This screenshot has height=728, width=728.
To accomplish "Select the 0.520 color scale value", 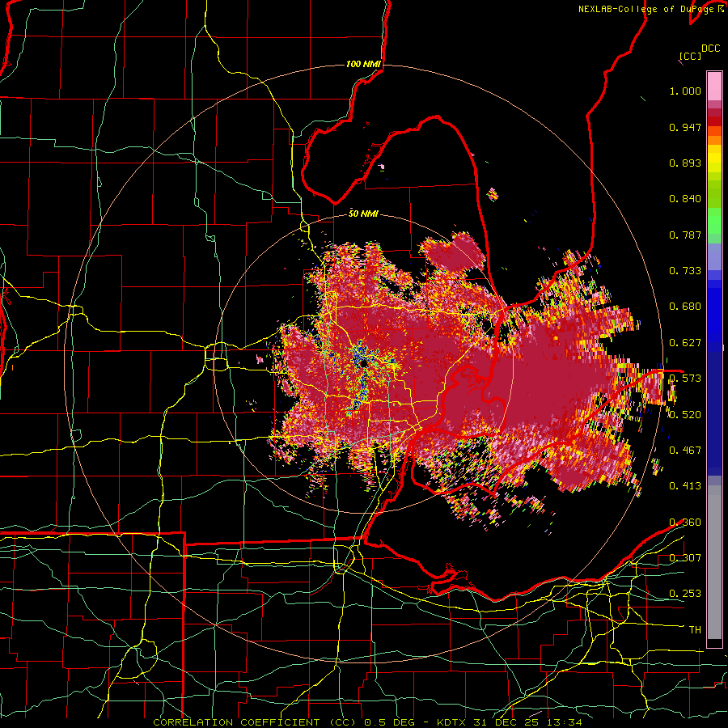I will point(685,414).
